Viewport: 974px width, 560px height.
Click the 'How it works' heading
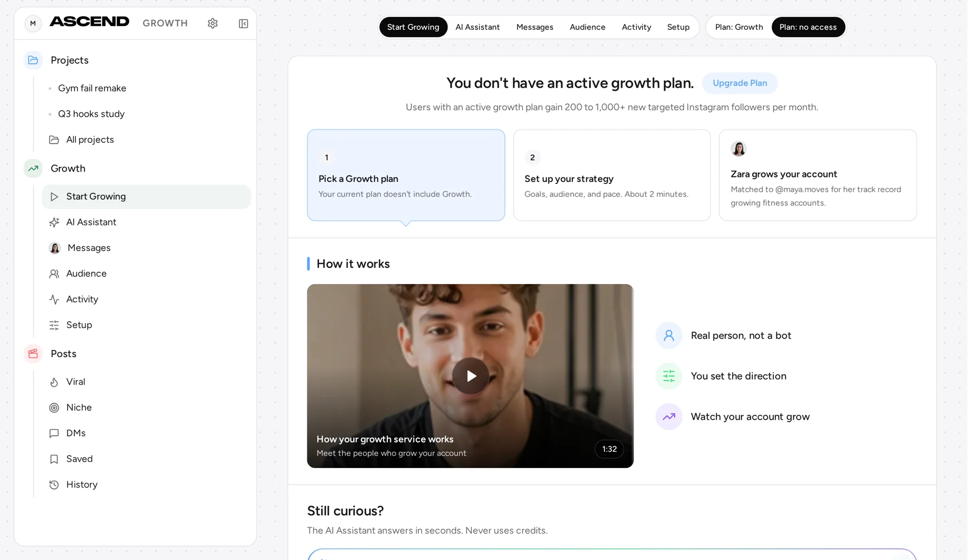point(353,264)
